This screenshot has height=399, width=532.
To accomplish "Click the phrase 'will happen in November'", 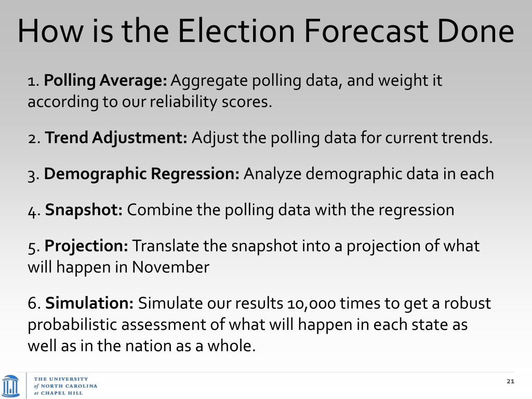I will [118, 267].
